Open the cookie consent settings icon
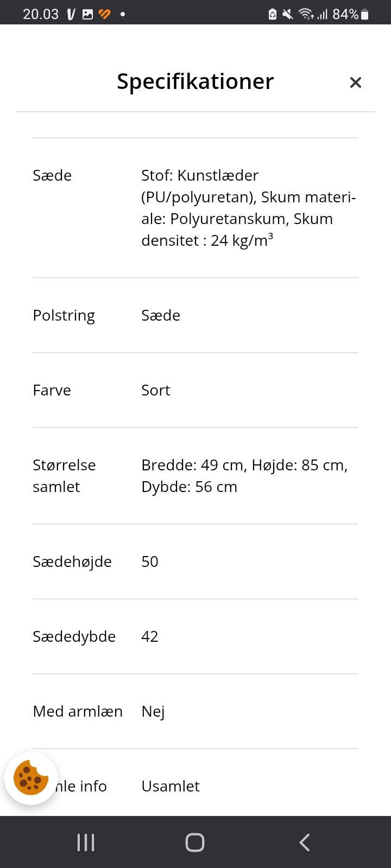391x868 pixels. (x=30, y=778)
